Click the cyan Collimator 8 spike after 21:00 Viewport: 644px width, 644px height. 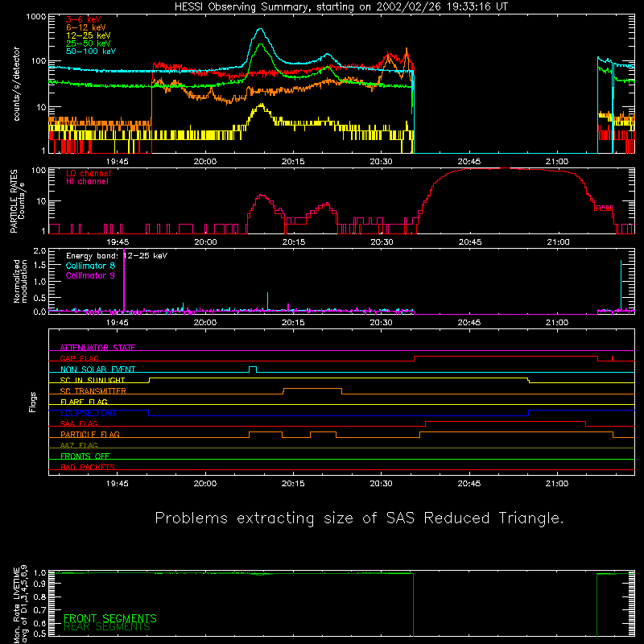[x=621, y=284]
